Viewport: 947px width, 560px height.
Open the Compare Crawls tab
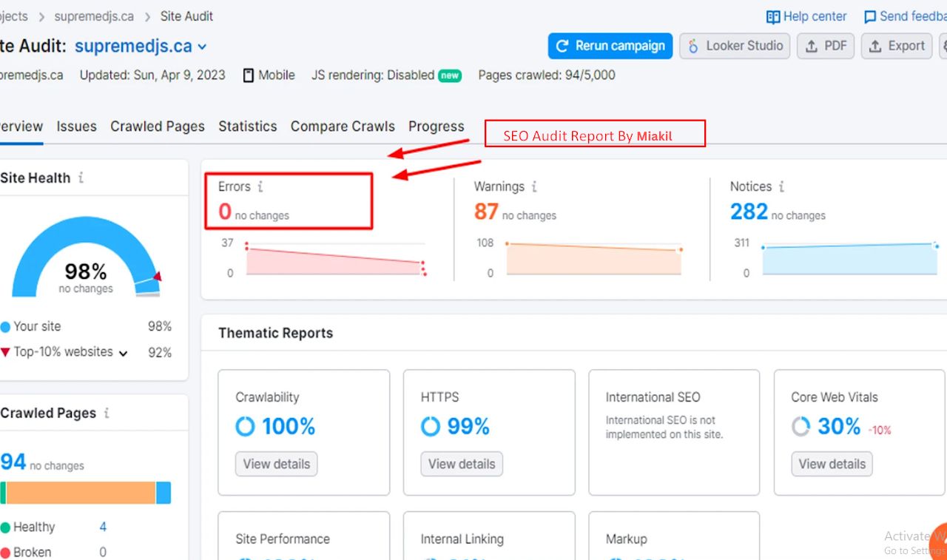(x=343, y=126)
